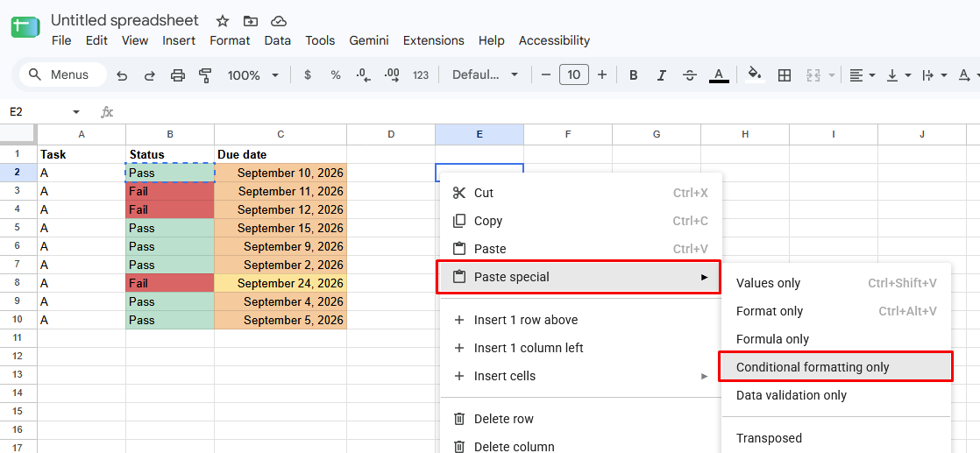Image resolution: width=980 pixels, height=453 pixels.
Task: Open the Google Sheets home icon
Action: 25,28
